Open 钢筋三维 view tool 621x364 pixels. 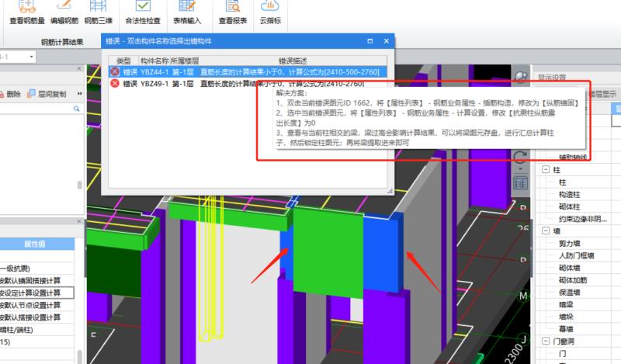coord(99,13)
